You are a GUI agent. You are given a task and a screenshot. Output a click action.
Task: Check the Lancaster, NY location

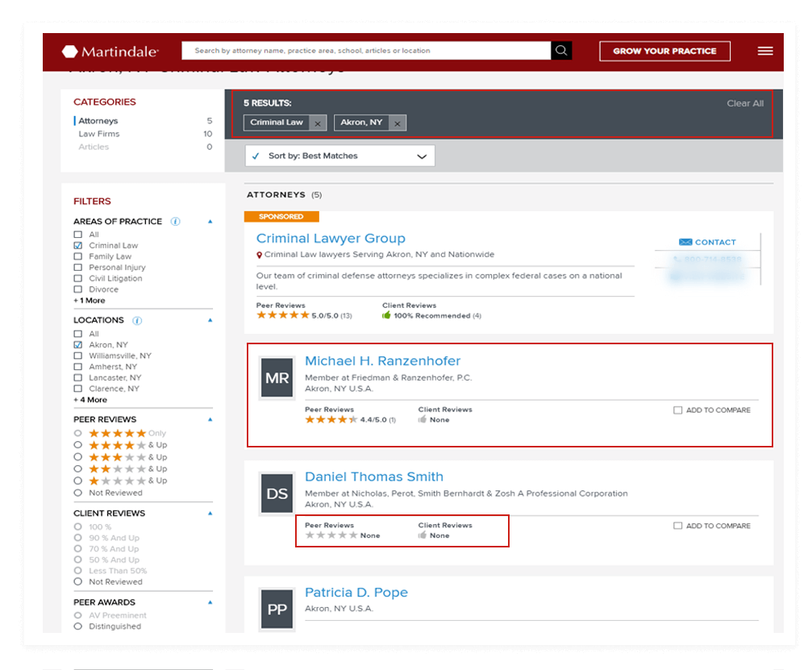(77, 377)
